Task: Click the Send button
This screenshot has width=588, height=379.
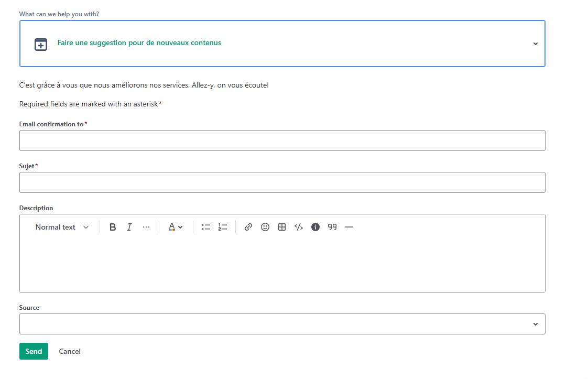Action: [x=34, y=351]
